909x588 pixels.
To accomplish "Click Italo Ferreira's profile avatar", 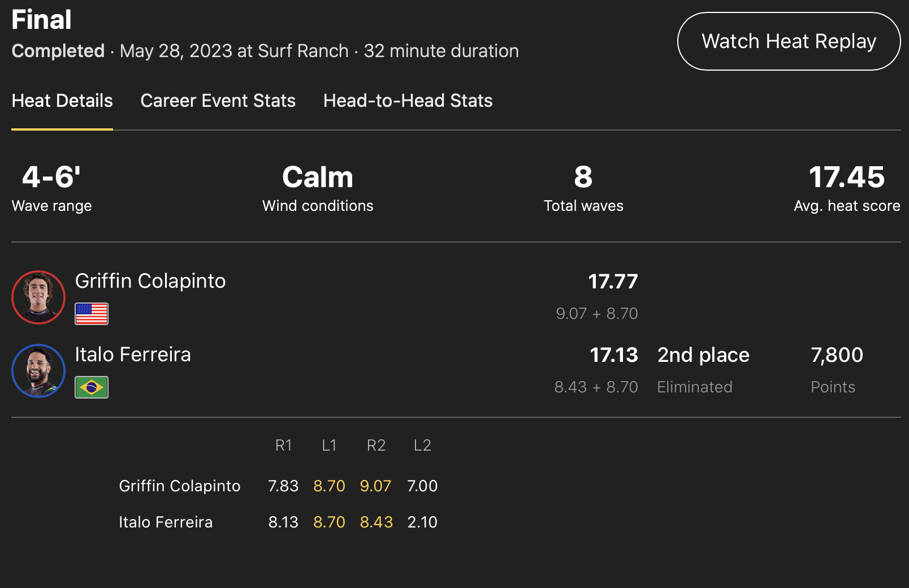I will click(x=38, y=371).
